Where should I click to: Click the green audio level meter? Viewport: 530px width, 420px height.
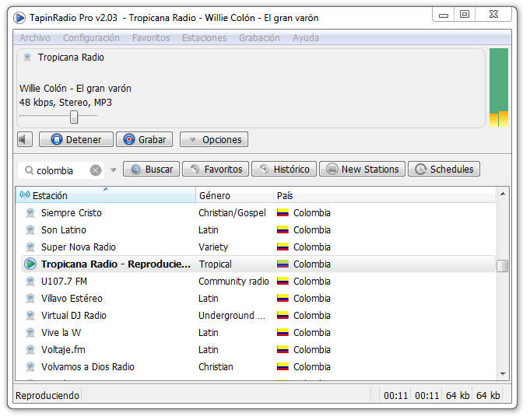499,87
